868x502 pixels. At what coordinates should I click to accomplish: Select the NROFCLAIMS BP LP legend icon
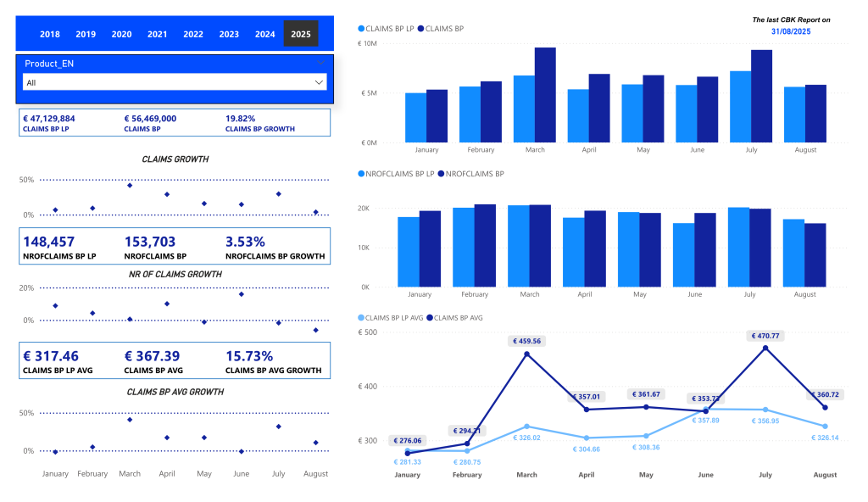361,174
